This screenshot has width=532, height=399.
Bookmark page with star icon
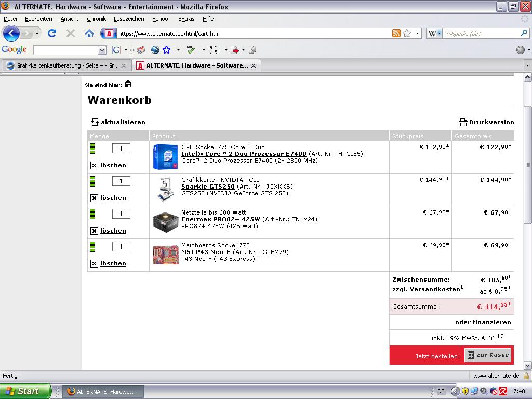point(407,33)
